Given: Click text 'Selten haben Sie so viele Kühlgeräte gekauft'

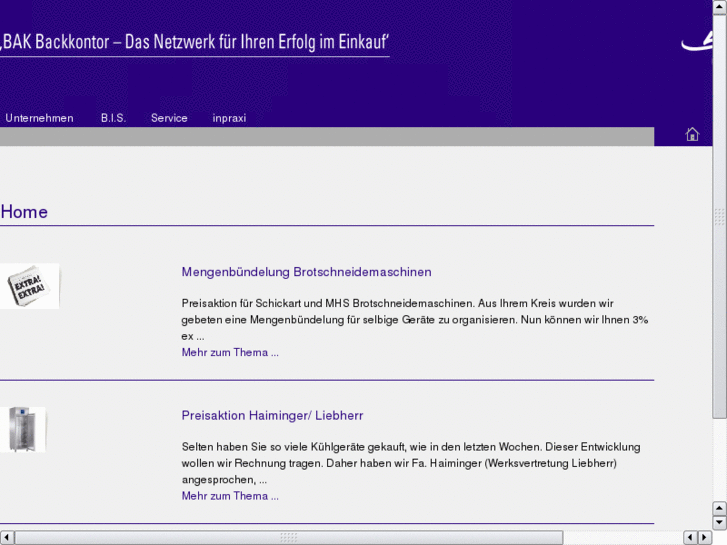Looking at the screenshot, I should coord(294,447).
